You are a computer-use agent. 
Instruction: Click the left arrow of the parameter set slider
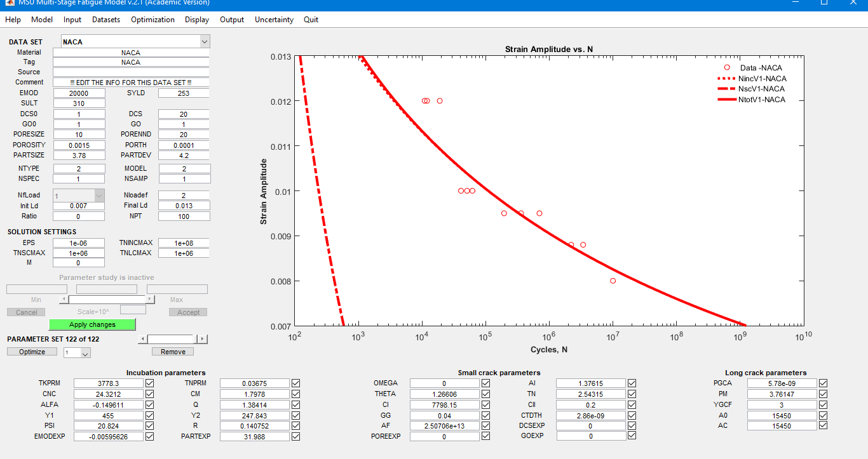142,340
